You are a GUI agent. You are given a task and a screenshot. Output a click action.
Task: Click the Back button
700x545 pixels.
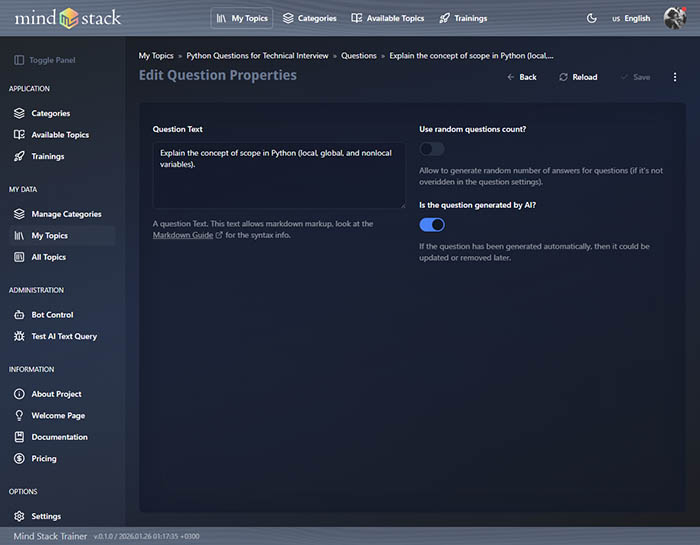521,77
